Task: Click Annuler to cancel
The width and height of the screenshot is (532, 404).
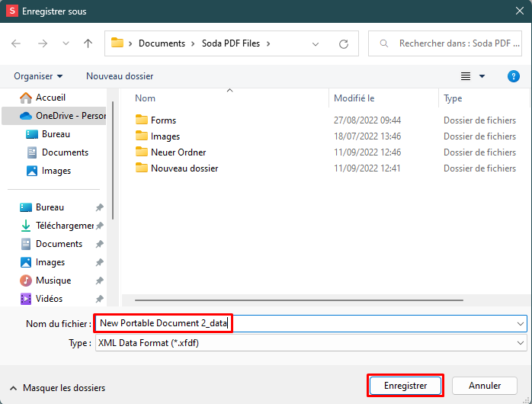Action: (x=485, y=386)
